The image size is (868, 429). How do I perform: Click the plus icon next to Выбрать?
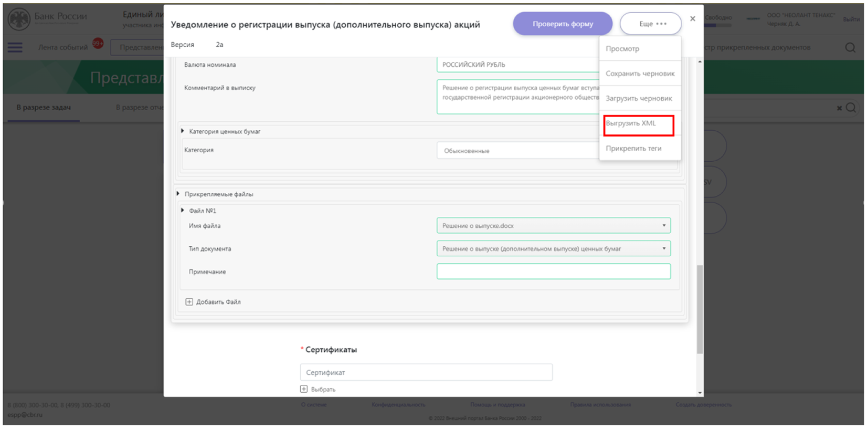(304, 389)
